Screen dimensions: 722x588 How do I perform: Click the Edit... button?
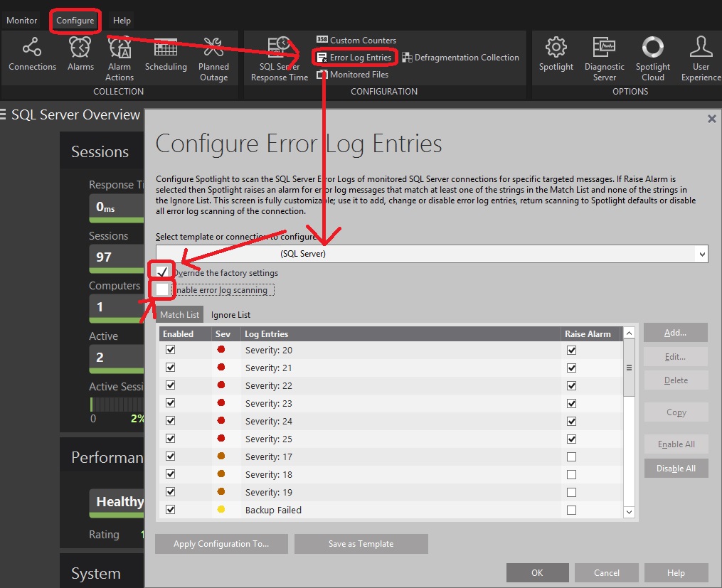coord(676,357)
